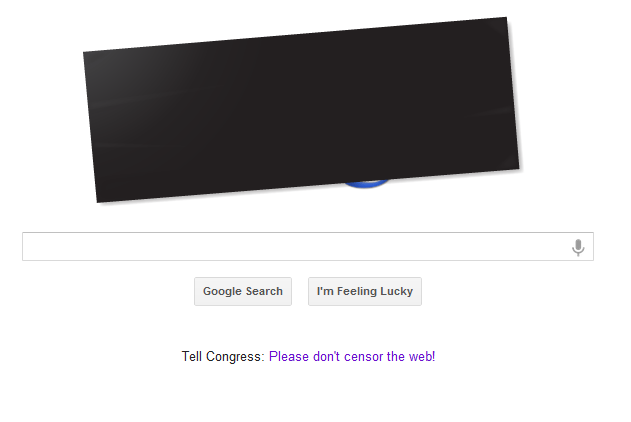Screen dimensions: 631x422
Task: Activate the gray microphone in the search box
Action: point(578,247)
